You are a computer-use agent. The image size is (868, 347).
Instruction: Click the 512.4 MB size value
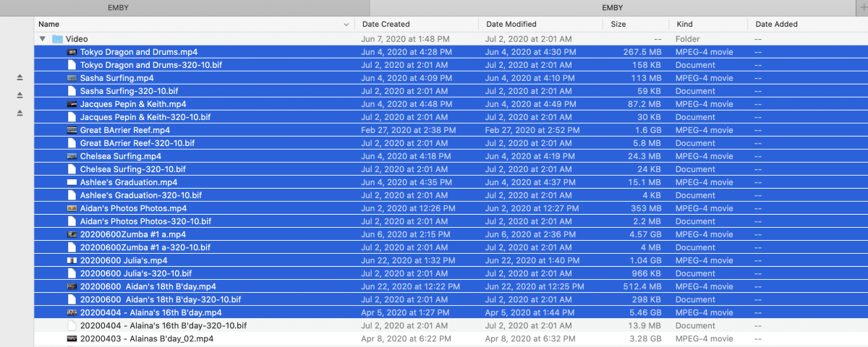click(x=642, y=286)
